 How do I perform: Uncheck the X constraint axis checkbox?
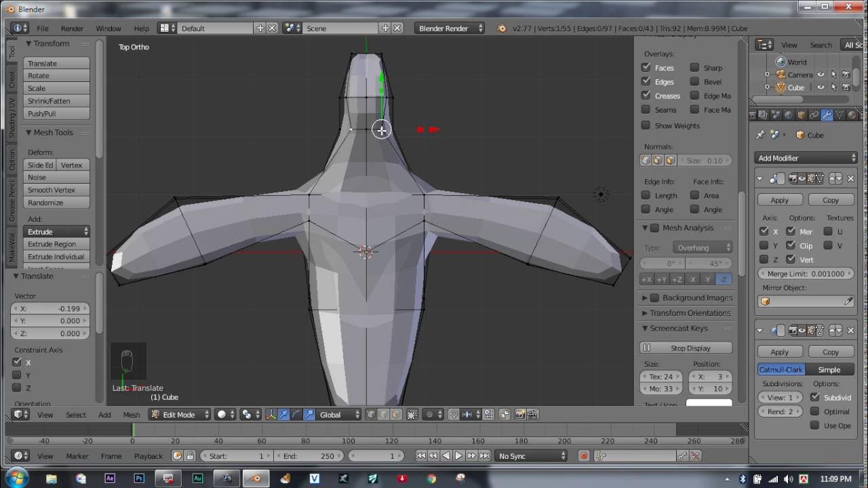17,363
